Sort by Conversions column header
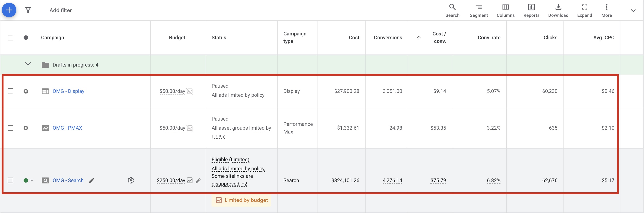The image size is (644, 213). 388,37
